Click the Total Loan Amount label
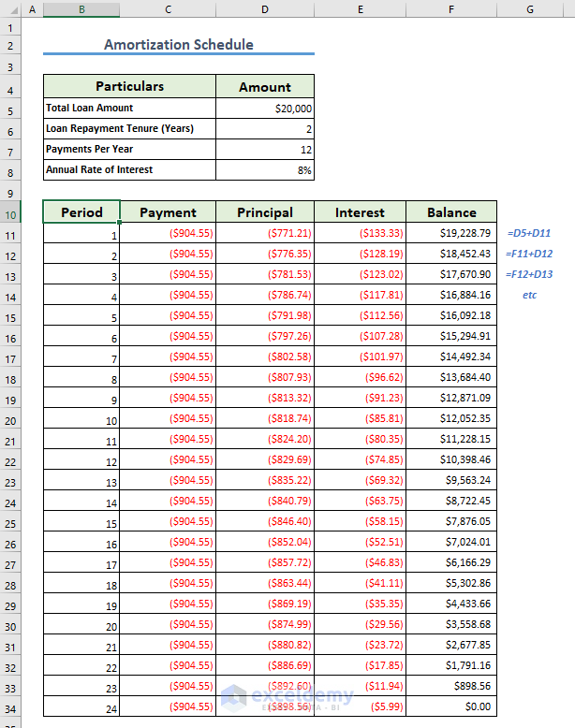 point(89,108)
